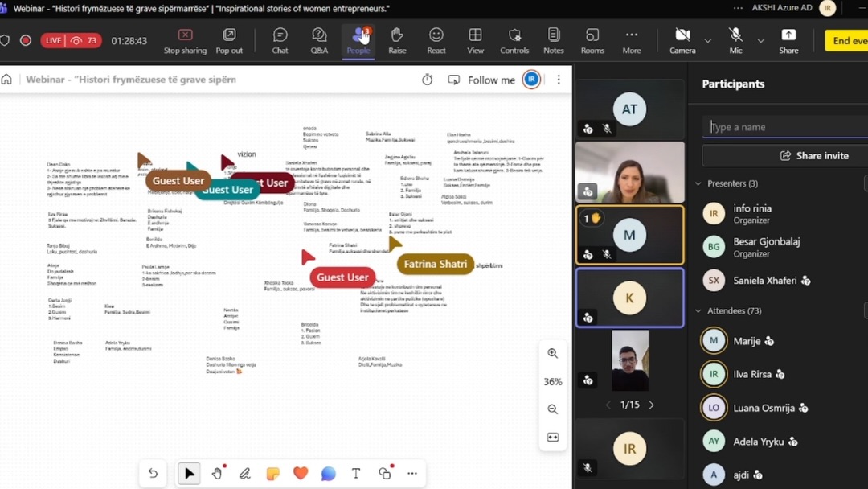This screenshot has height=489, width=868.
Task: Zoom in on the whiteboard
Action: [552, 353]
